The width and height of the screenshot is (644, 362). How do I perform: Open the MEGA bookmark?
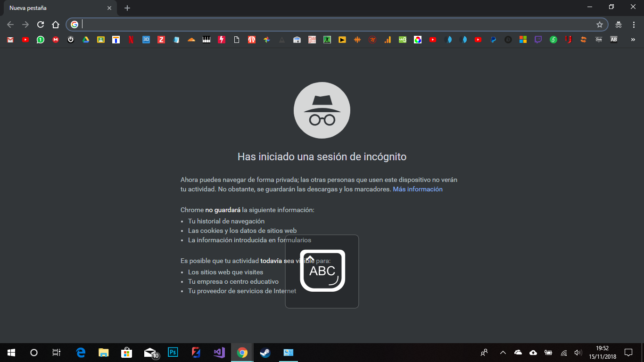tap(56, 40)
